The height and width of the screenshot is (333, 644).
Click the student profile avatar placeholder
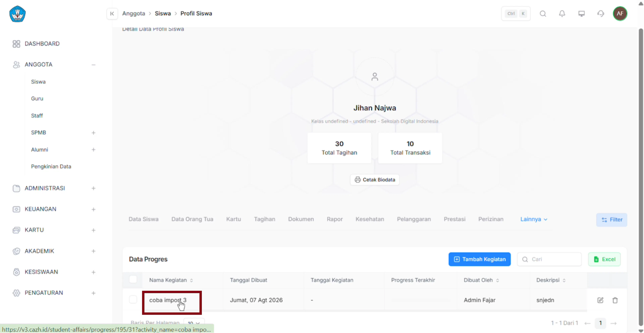(x=374, y=77)
